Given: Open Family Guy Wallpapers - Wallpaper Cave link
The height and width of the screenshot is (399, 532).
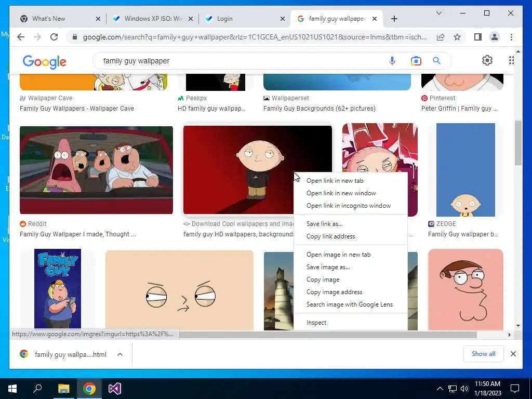Looking at the screenshot, I should 77,109.
